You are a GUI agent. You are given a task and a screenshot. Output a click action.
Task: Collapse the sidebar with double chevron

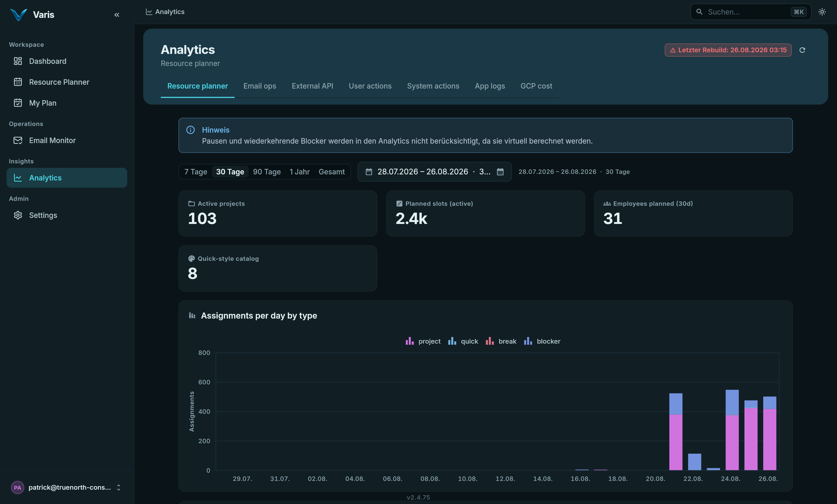coord(117,15)
